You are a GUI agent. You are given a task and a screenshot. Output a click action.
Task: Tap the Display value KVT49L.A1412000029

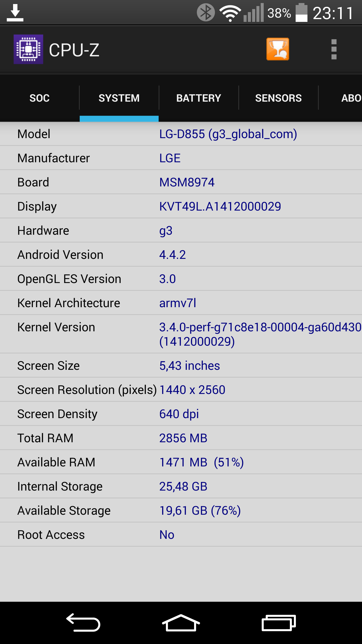(x=220, y=207)
